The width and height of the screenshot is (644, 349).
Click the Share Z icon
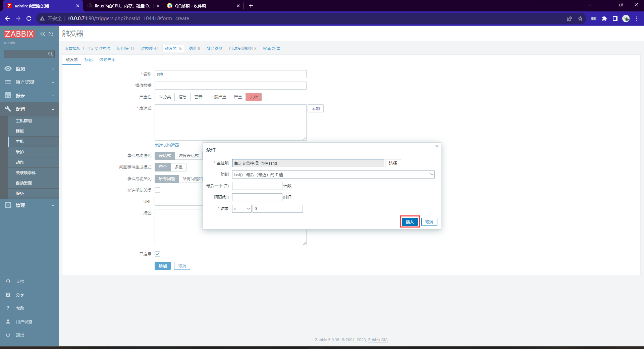pos(8,295)
